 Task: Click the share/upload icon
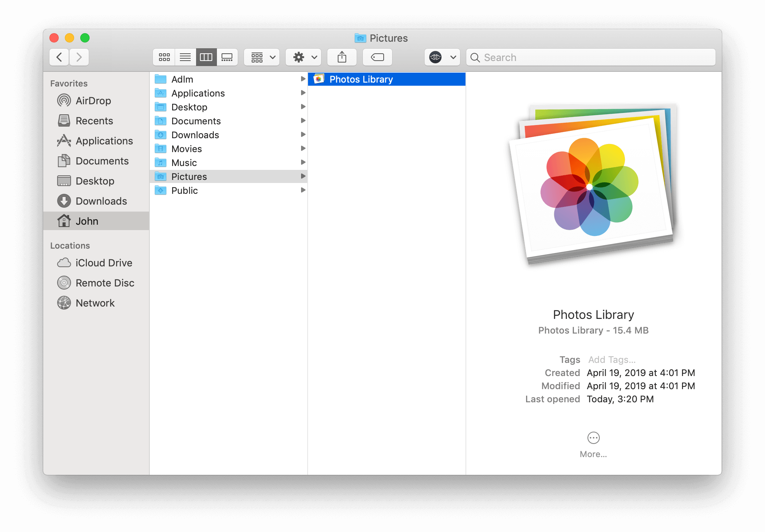[342, 56]
